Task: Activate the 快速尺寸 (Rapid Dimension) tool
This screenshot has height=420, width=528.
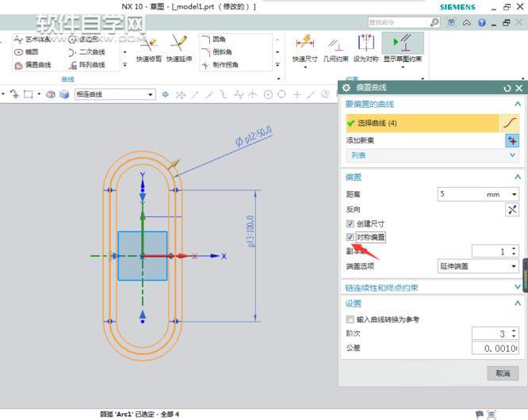Action: [304, 48]
